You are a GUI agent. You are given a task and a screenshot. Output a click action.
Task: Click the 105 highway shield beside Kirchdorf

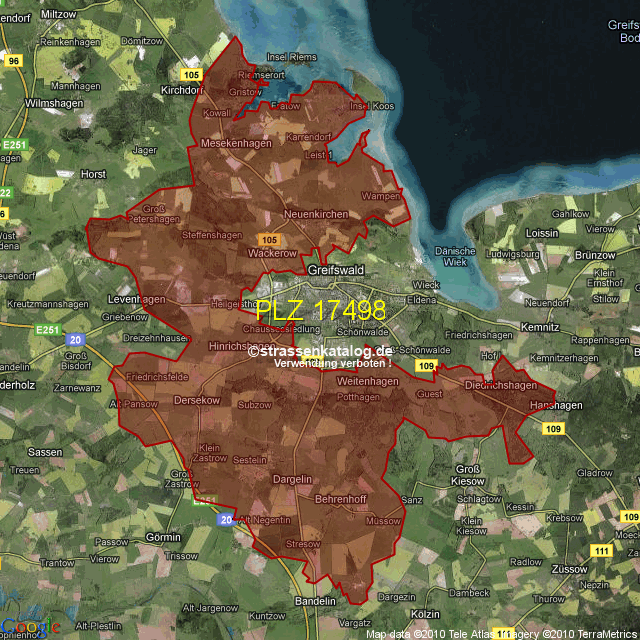(192, 75)
